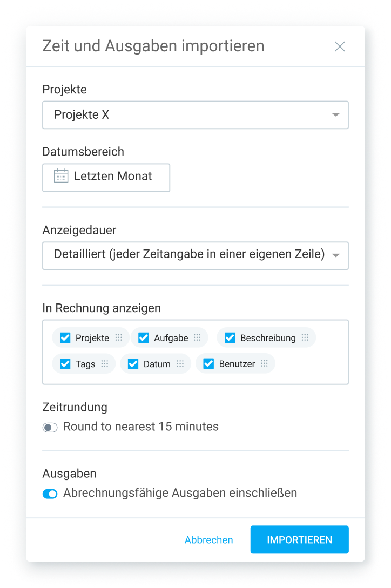Click drag handle on Aufgabe chip

coord(197,338)
